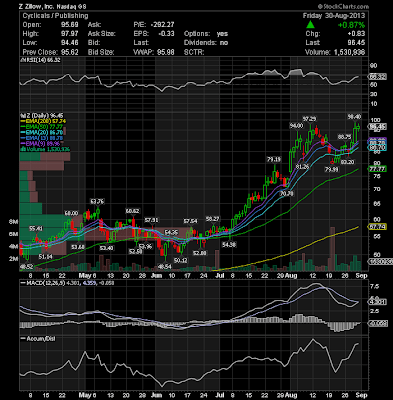Image resolution: width=393 pixels, height=400 pixels.
Task: Click the 70.78 low price label
Action: tap(286, 193)
